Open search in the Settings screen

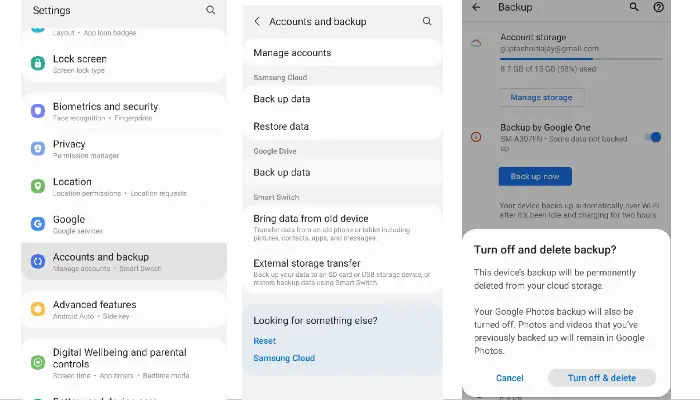tap(210, 10)
